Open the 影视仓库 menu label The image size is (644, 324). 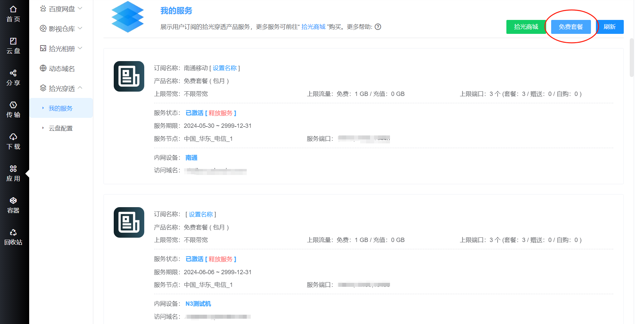pyautogui.click(x=62, y=29)
